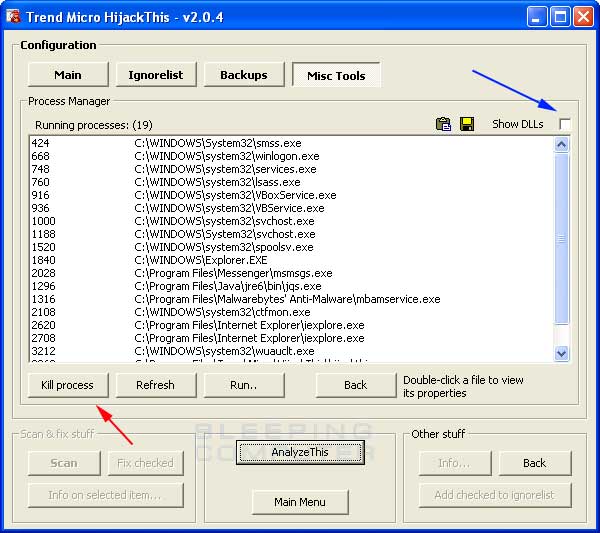Click the process list scroll down arrow
600x533 pixels.
pyautogui.click(x=561, y=353)
